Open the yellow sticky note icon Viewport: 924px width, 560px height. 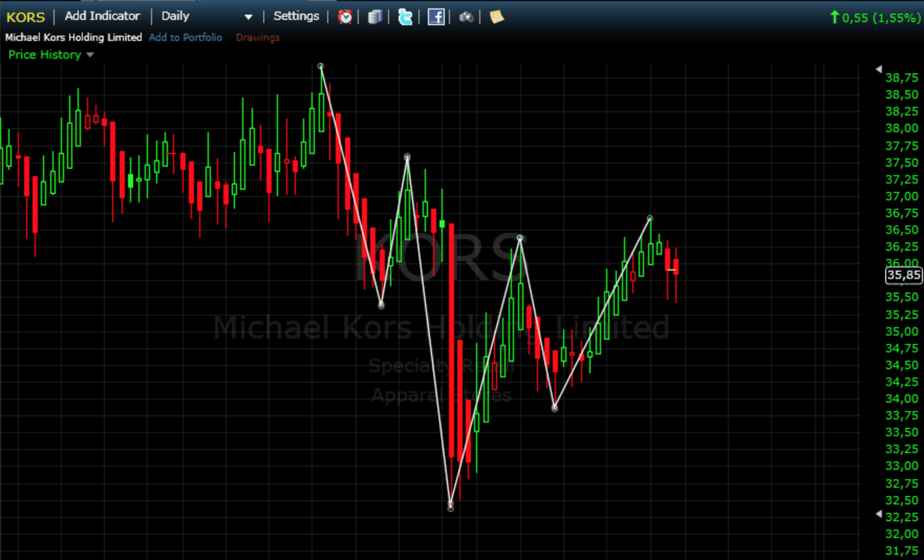[496, 17]
